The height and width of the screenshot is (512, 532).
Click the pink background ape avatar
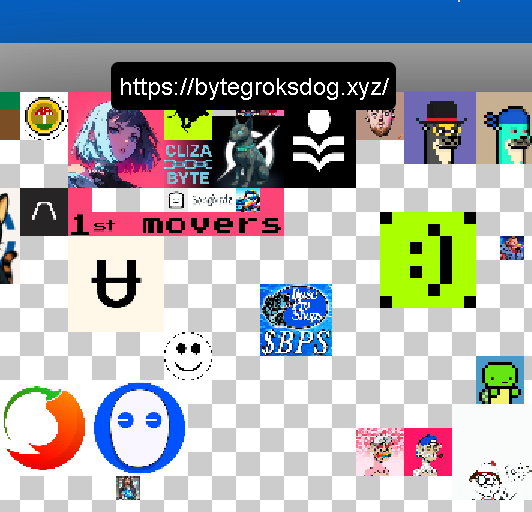380,452
